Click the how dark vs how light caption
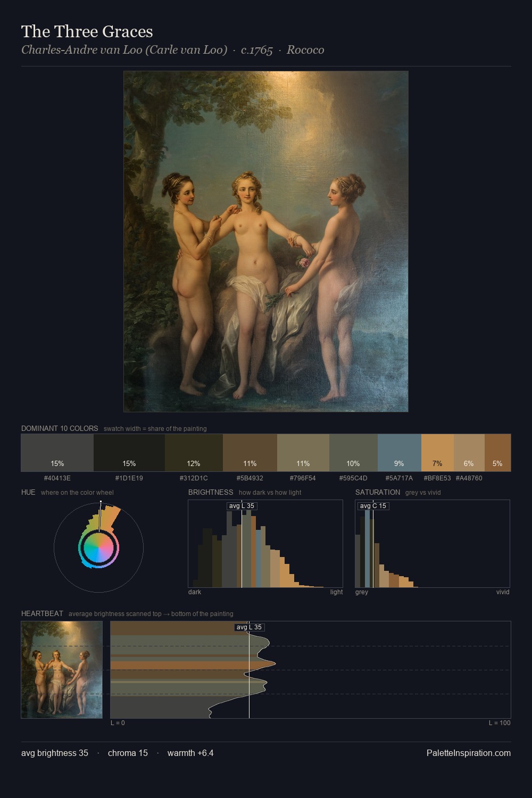This screenshot has height=798, width=532. 270,493
